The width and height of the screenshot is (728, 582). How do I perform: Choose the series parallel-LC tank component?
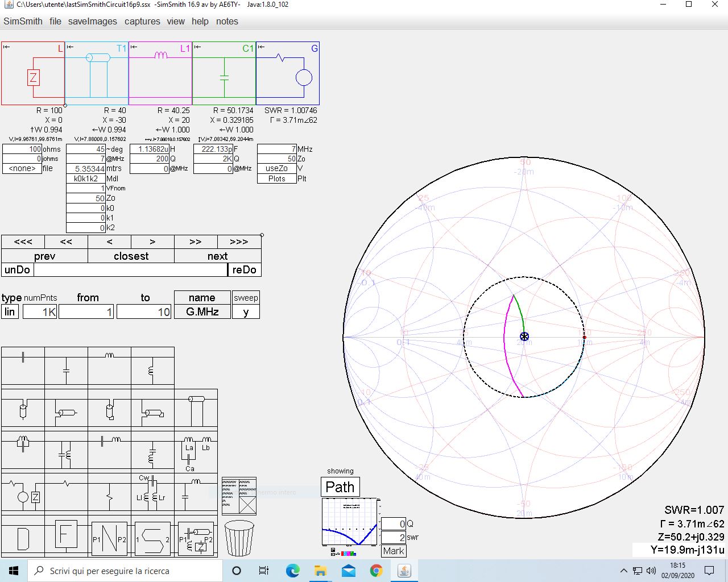(x=23, y=452)
